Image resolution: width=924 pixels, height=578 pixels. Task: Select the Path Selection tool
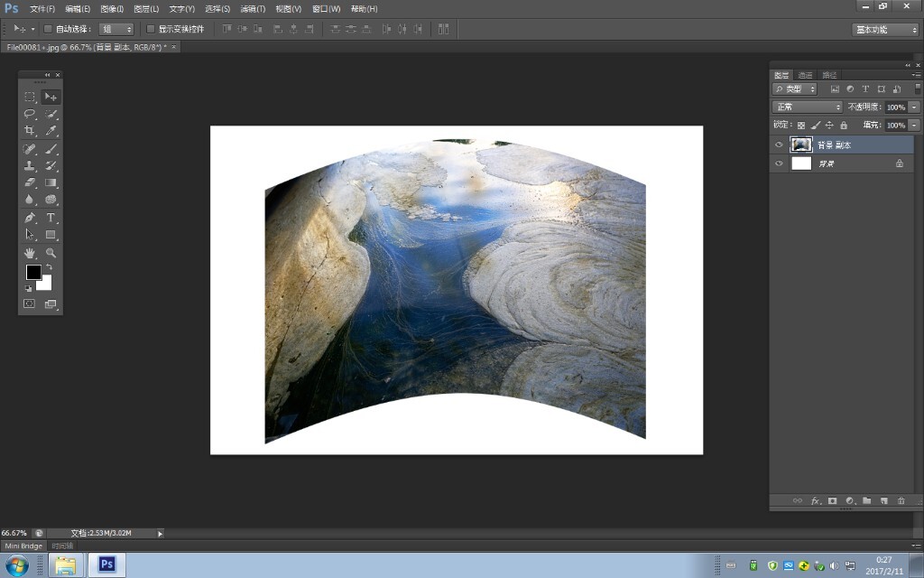click(x=30, y=235)
